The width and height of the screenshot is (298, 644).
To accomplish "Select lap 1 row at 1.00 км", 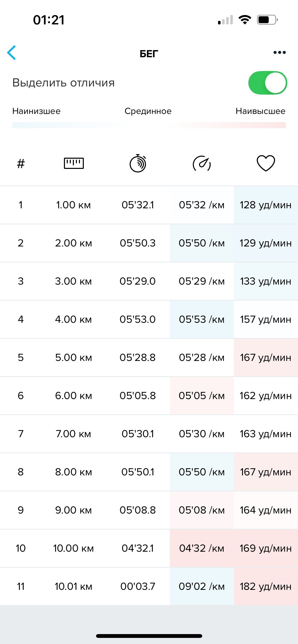I will [149, 205].
